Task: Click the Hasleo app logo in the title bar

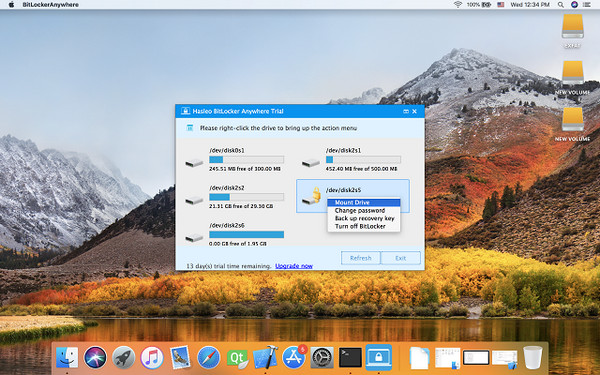Action: click(x=186, y=111)
